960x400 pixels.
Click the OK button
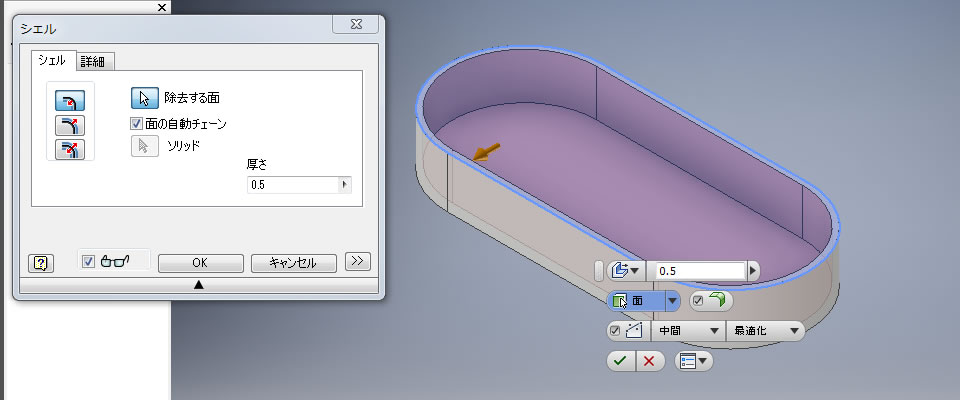200,263
